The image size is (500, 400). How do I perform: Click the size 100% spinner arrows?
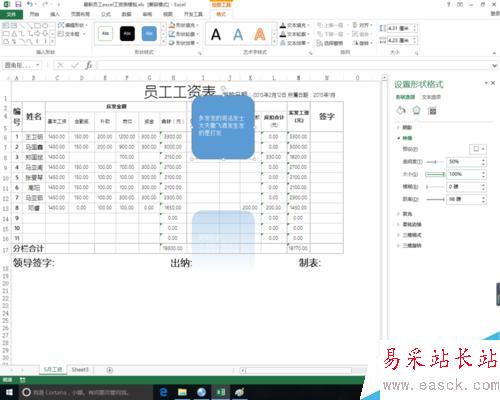pyautogui.click(x=484, y=174)
